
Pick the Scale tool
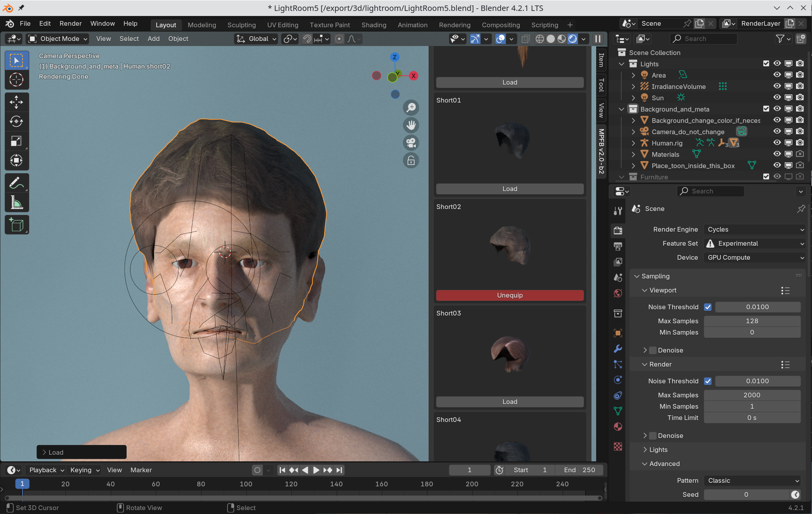pyautogui.click(x=16, y=141)
